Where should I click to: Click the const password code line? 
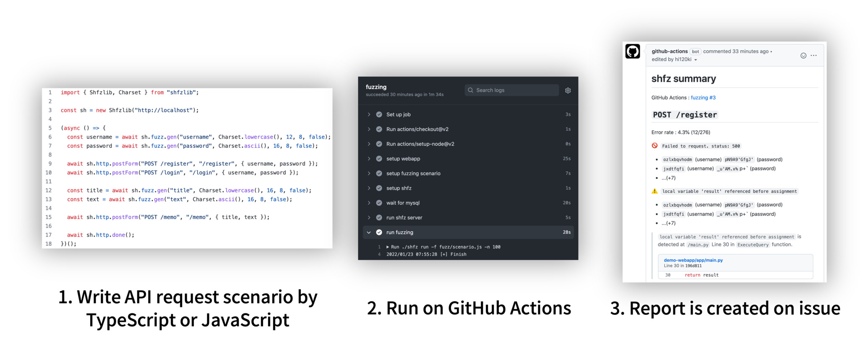(193, 146)
